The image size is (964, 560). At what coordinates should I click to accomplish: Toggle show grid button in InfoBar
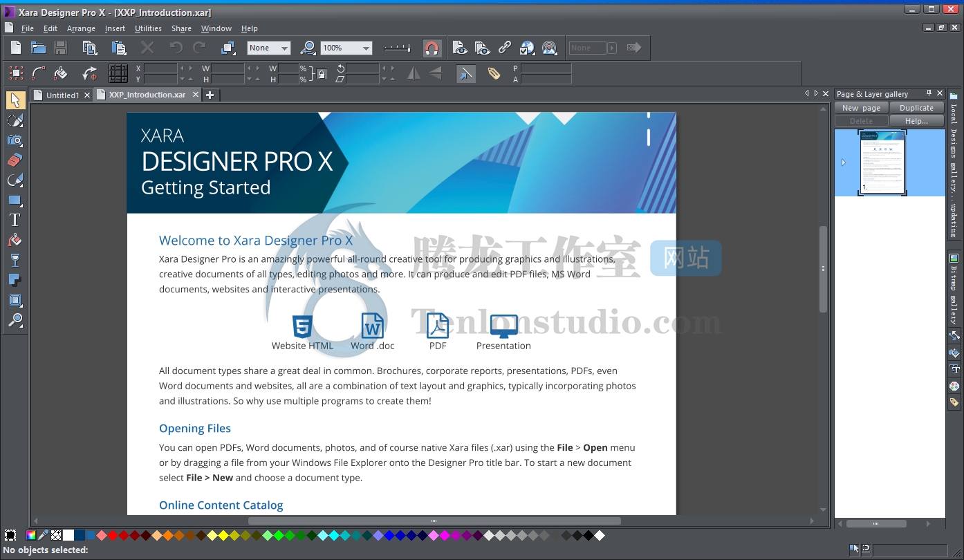pos(118,73)
